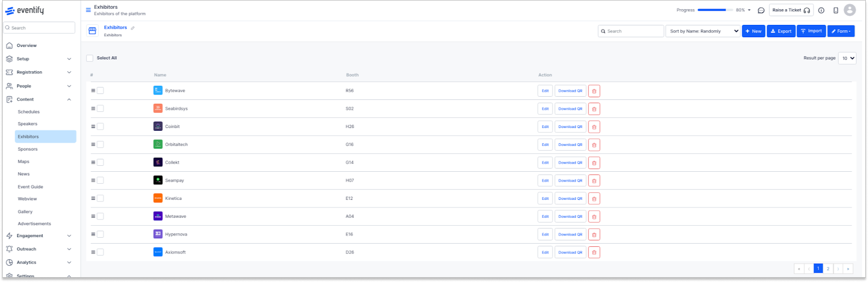Focus the exhibitors search field
This screenshot has height=282, width=868.
[x=631, y=31]
